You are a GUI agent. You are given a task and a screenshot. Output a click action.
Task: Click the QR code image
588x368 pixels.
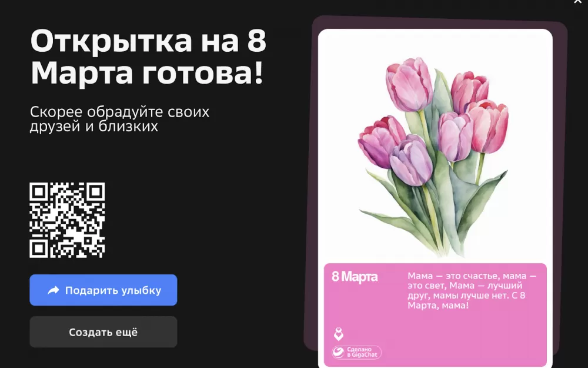point(67,220)
